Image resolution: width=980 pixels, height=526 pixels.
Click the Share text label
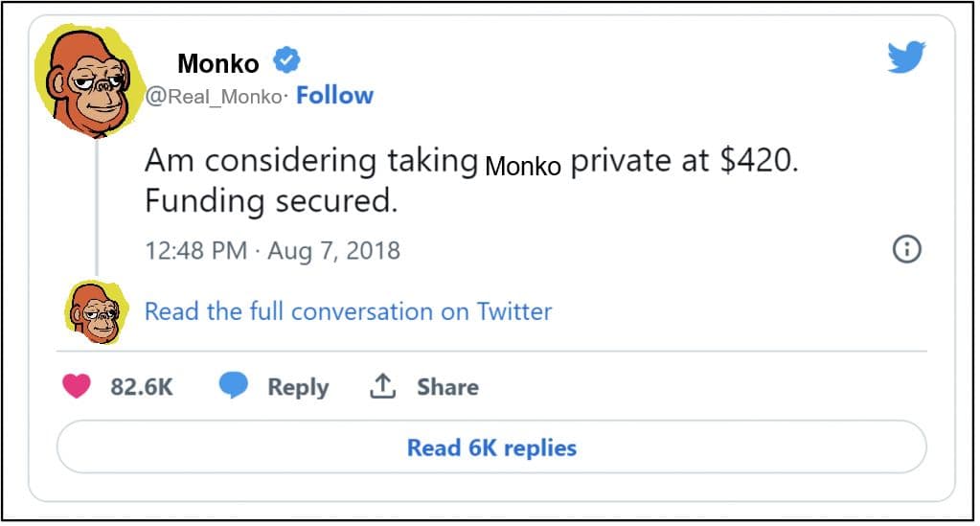447,387
